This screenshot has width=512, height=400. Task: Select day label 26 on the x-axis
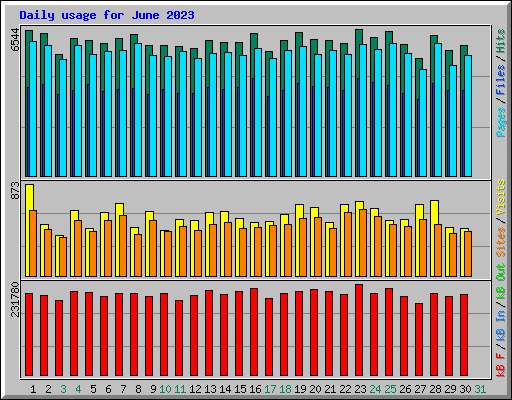(405, 389)
